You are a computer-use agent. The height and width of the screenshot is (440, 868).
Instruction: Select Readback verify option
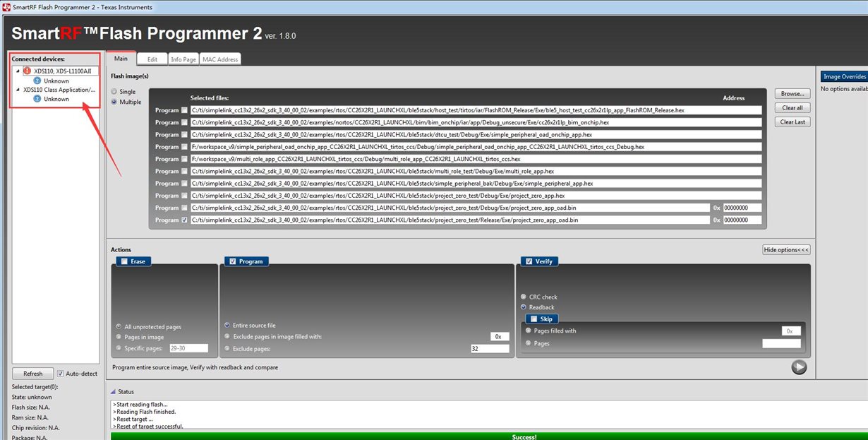click(523, 307)
